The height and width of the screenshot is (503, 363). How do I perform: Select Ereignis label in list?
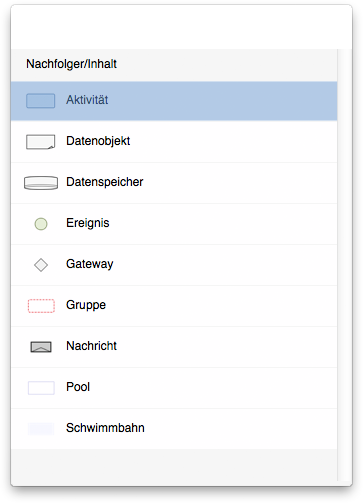(x=88, y=223)
